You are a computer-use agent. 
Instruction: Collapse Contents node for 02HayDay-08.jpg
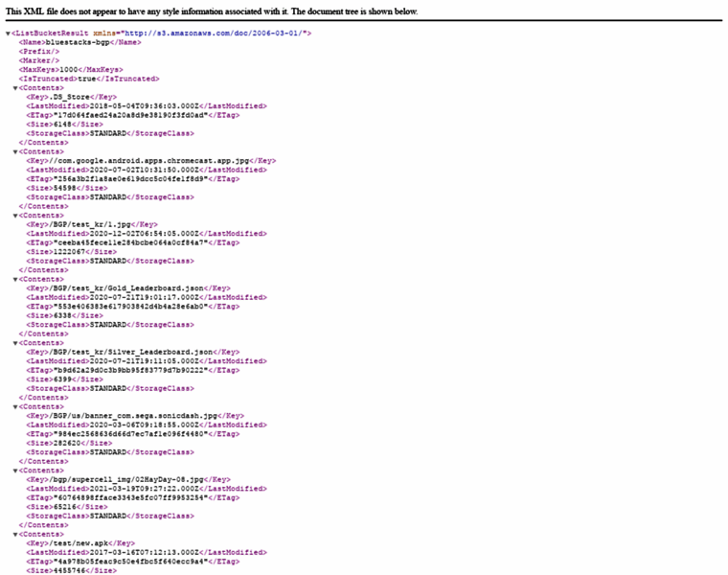click(x=15, y=471)
